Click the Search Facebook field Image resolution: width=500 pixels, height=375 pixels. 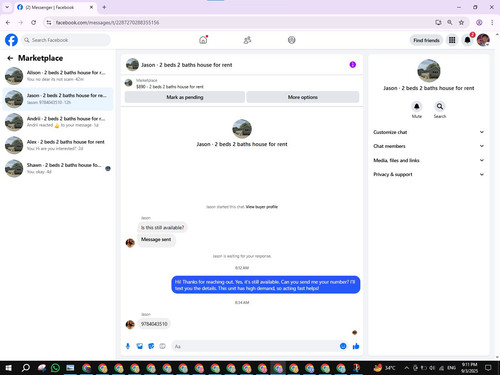click(66, 40)
